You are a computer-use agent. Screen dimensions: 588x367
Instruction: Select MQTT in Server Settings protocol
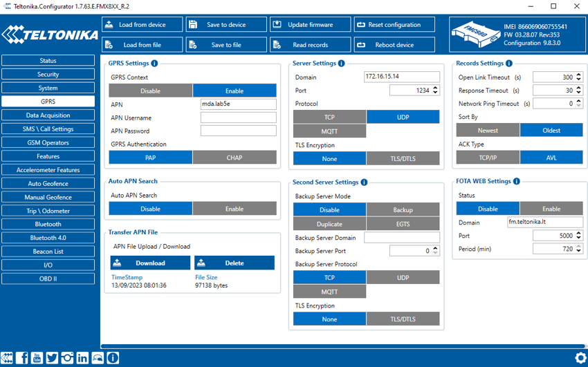pyautogui.click(x=329, y=131)
